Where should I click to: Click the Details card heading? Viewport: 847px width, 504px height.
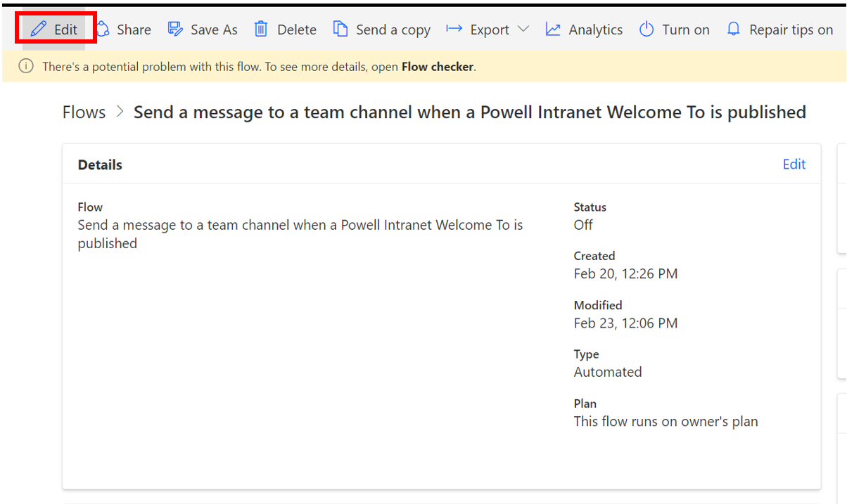coord(100,164)
